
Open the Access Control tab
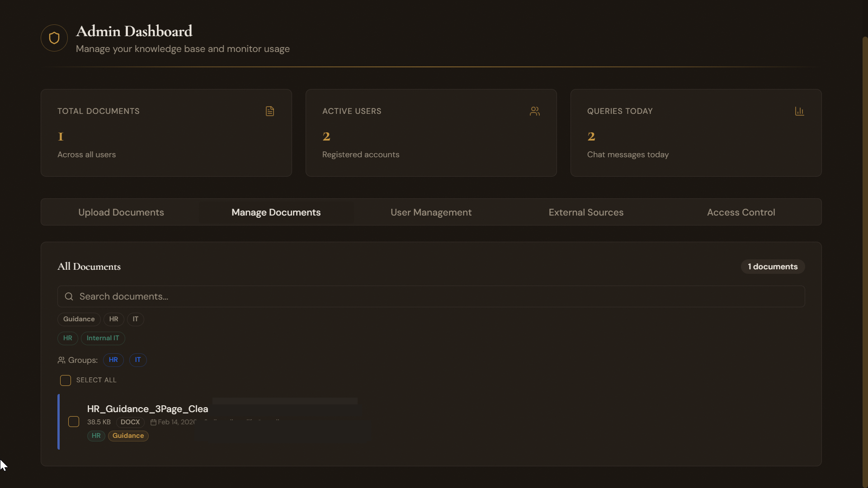pyautogui.click(x=741, y=212)
